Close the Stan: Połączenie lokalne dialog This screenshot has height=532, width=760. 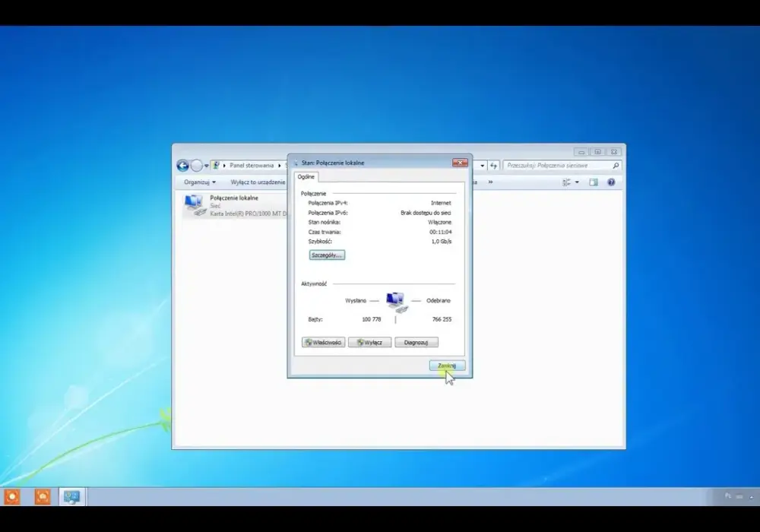click(x=460, y=163)
